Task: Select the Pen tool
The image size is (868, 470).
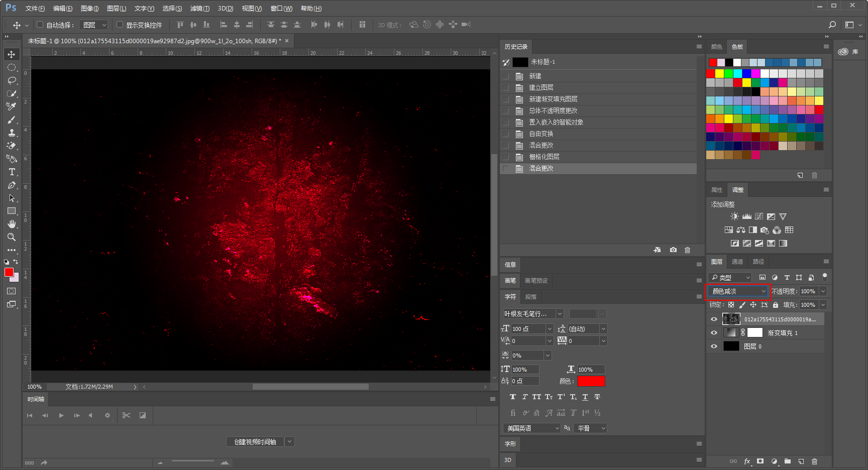Action: [12, 185]
